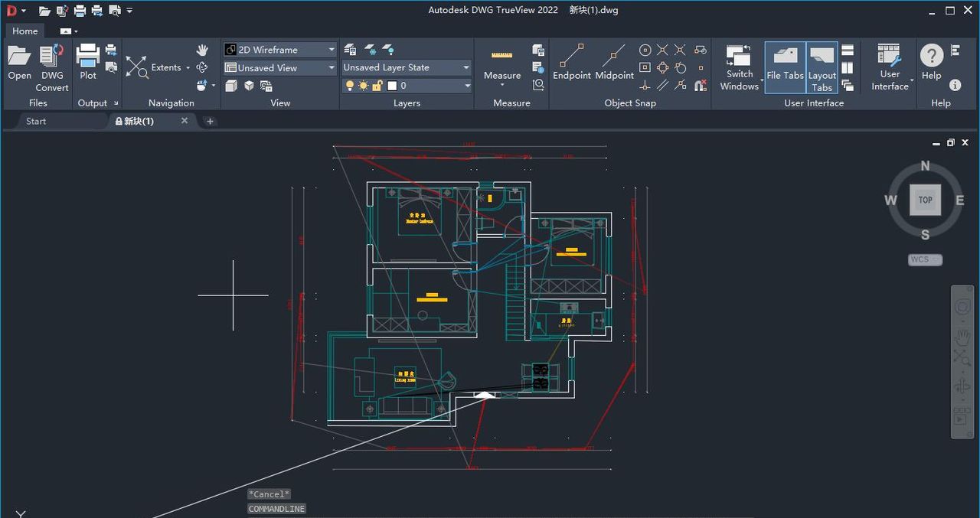Select the Pan hand tool
Viewport: 980px width, 518px height.
click(x=202, y=50)
